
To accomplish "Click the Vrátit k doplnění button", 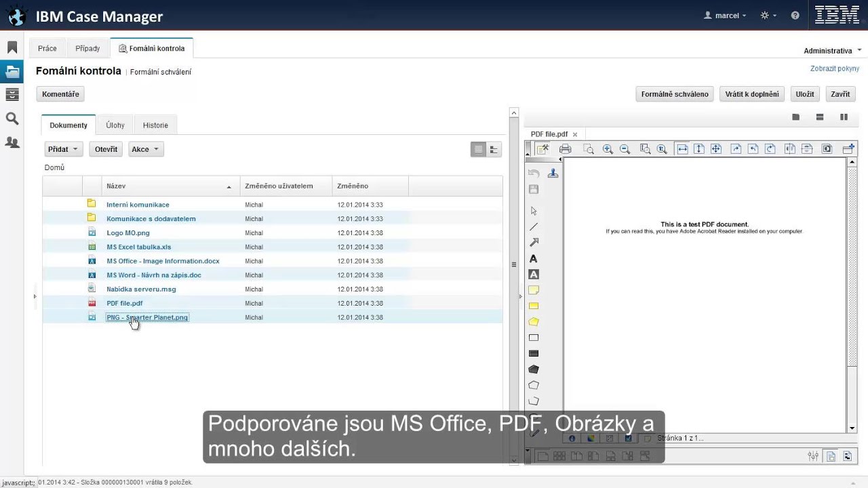I will point(753,94).
